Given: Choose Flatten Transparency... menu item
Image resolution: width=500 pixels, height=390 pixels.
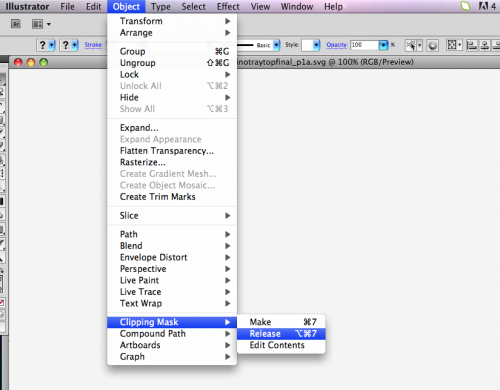Looking at the screenshot, I should pyautogui.click(x=172, y=151).
